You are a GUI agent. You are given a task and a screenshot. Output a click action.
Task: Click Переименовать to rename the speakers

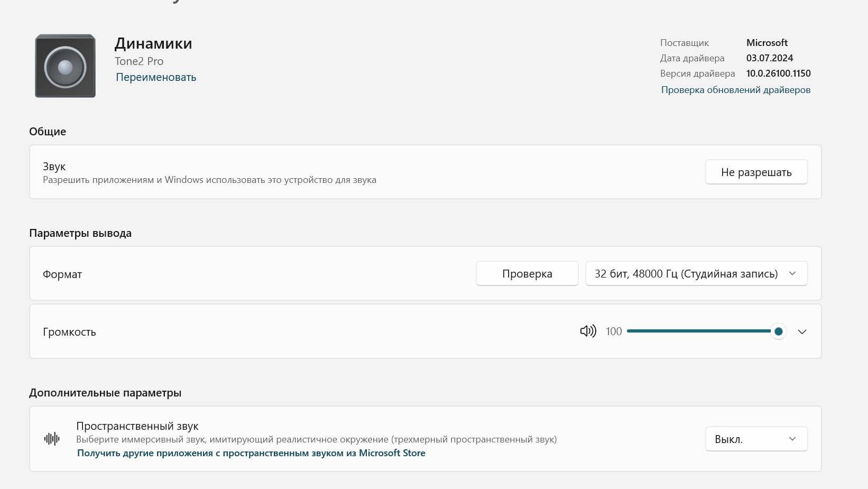coord(156,77)
